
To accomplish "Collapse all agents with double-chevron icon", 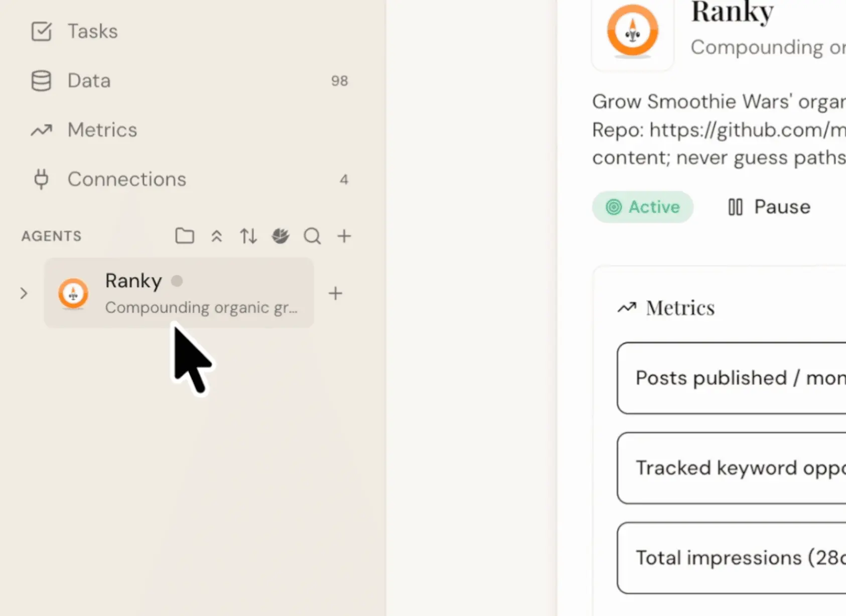I will pos(217,236).
